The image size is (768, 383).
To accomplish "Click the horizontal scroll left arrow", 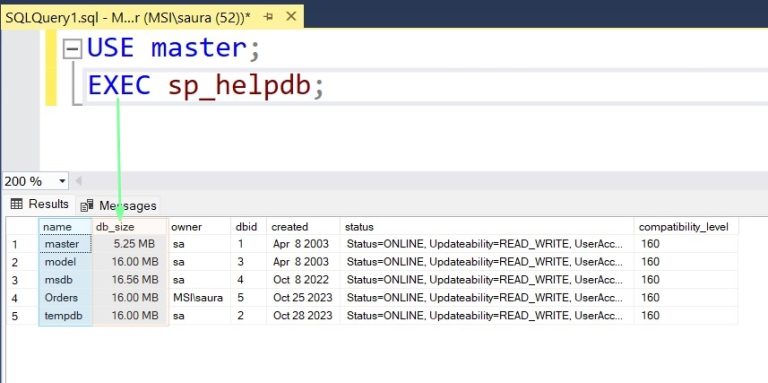I will 78,181.
